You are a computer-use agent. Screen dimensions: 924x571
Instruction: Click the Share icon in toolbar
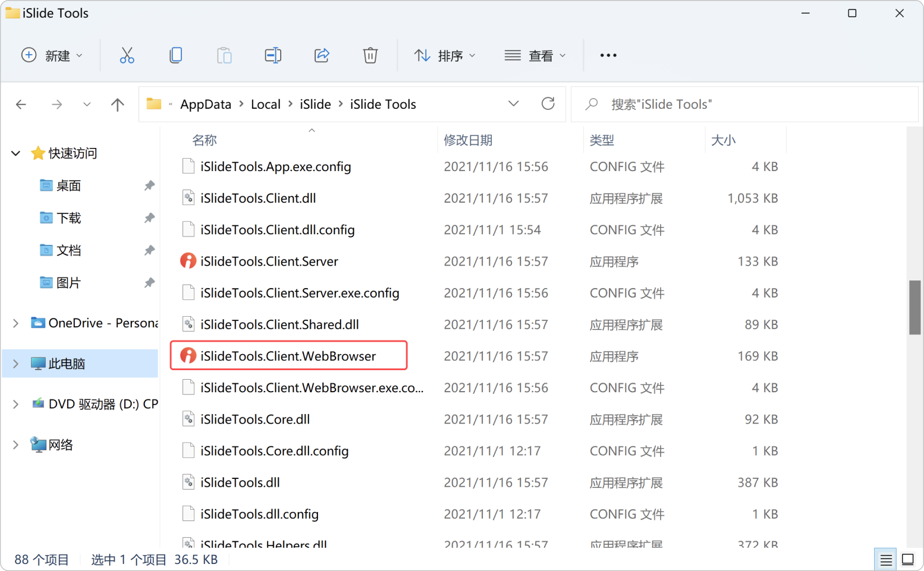322,55
